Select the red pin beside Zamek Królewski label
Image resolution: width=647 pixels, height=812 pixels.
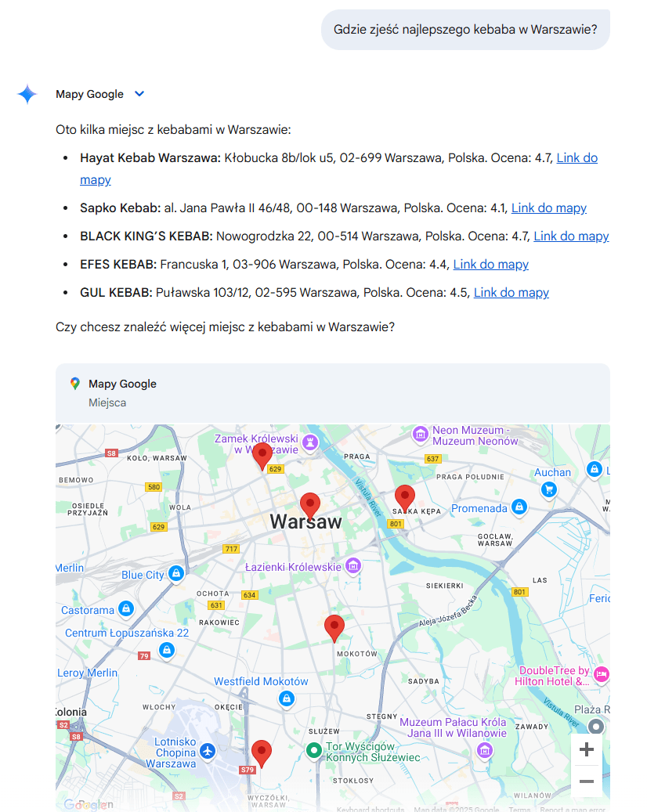(262, 456)
